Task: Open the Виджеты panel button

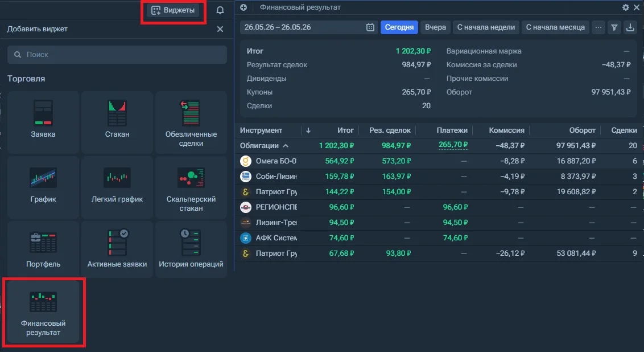Action: pyautogui.click(x=173, y=10)
